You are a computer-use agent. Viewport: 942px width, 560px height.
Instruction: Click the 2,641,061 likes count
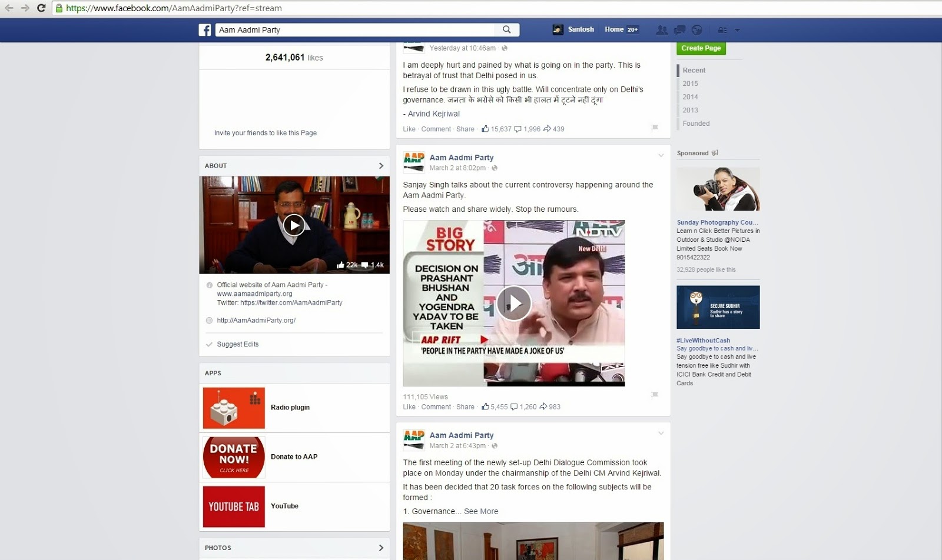click(294, 58)
